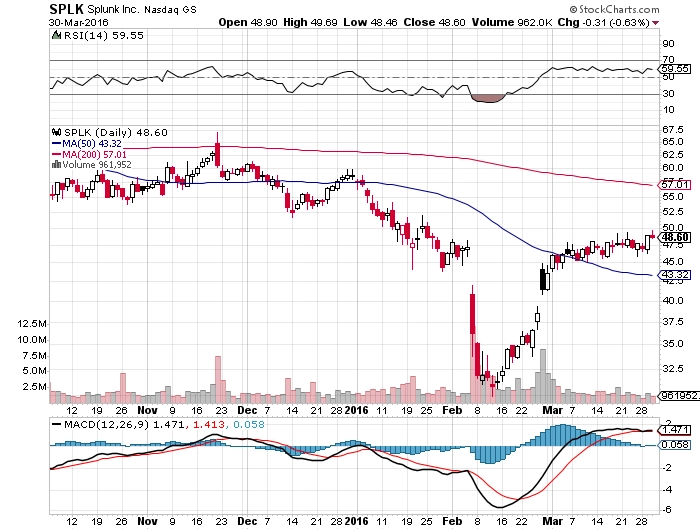Click the 10 RSI axis label
This screenshot has width=700, height=530.
(668, 110)
